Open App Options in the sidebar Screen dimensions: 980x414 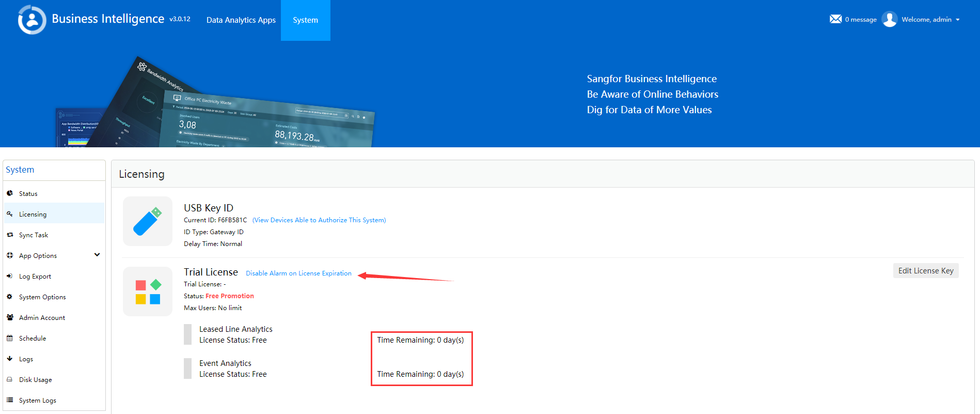pyautogui.click(x=54, y=255)
